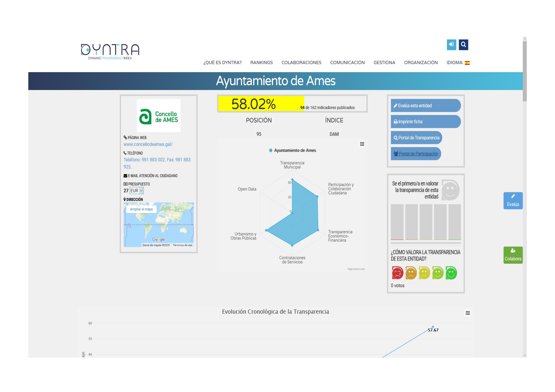Vote with the red angry face
Viewport: 555px width, 392px height.
tap(397, 273)
